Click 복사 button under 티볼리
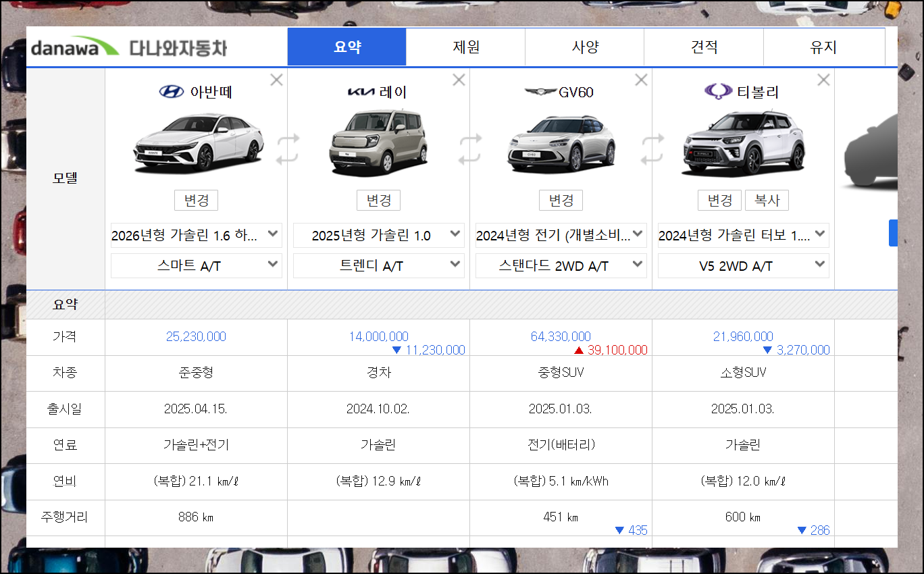Viewport: 924px width, 574px height. (767, 201)
